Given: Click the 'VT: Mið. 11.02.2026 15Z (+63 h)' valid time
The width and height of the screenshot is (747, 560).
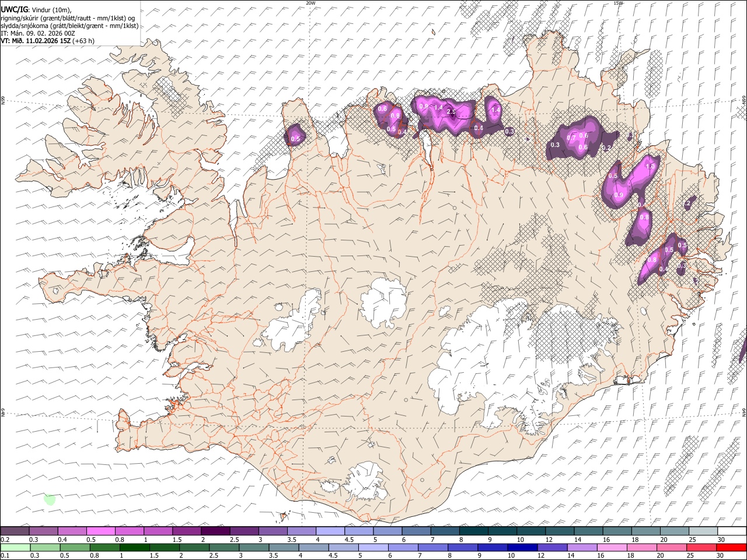Looking at the screenshot, I should (x=47, y=41).
